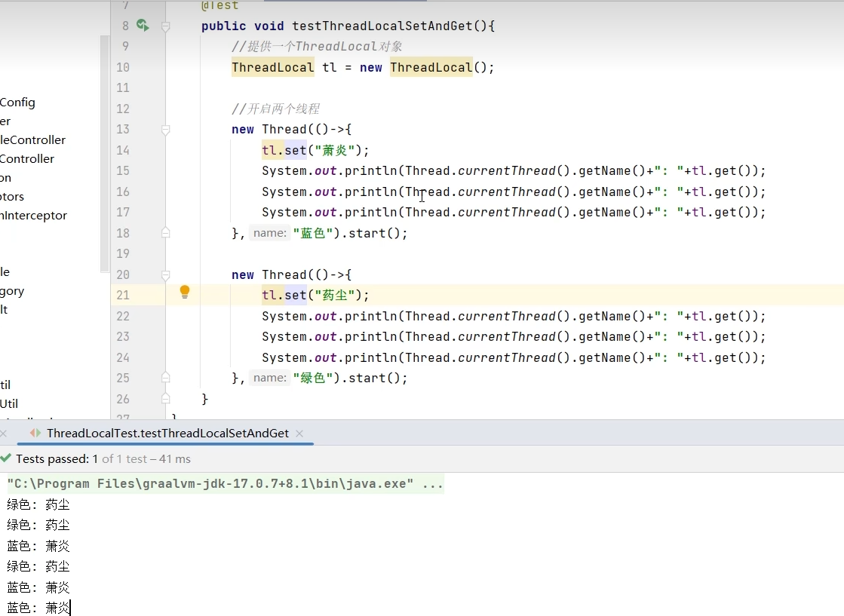Open the ThreadLocalTest.testThreadLocalSetAndGet run tab
Viewport: 844px width, 616px height.
[167, 433]
